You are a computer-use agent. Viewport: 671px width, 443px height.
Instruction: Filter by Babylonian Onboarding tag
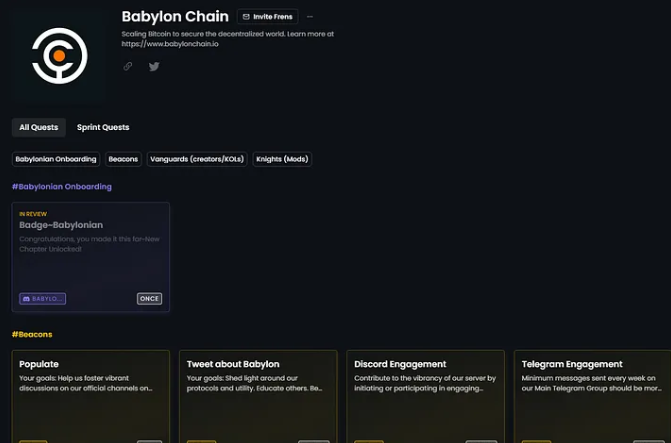[x=56, y=159]
